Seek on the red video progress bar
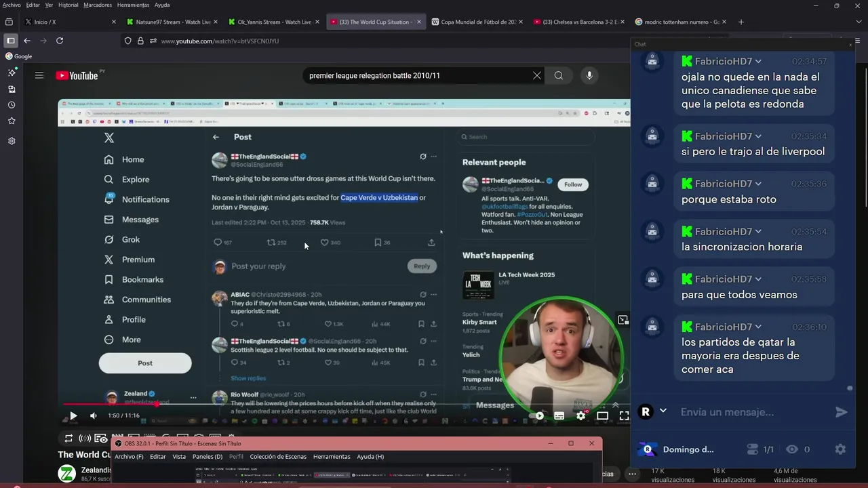The width and height of the screenshot is (868, 488). 346,405
